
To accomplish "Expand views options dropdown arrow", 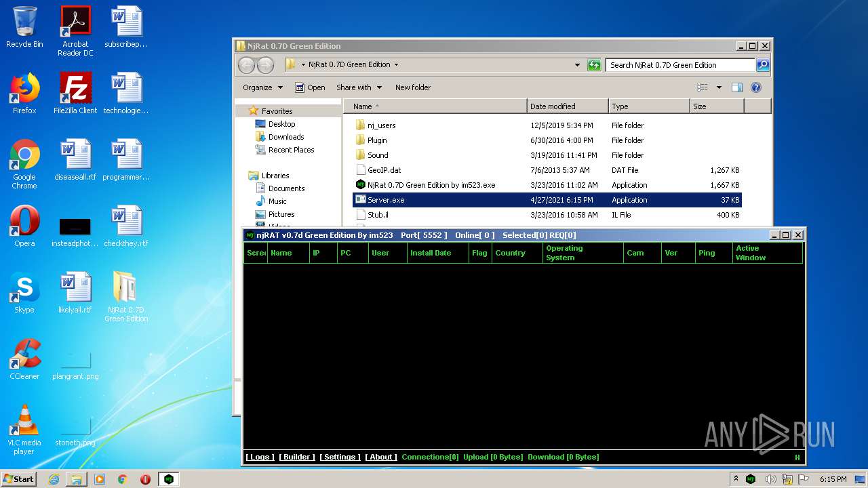I will [x=719, y=87].
